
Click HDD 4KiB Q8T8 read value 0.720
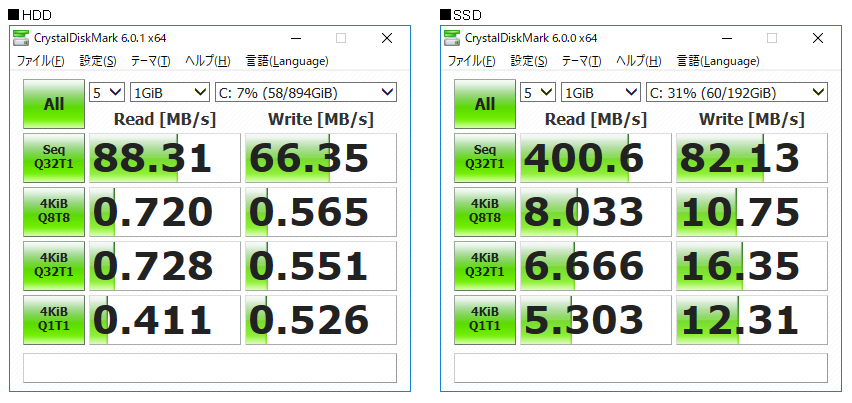[165, 212]
